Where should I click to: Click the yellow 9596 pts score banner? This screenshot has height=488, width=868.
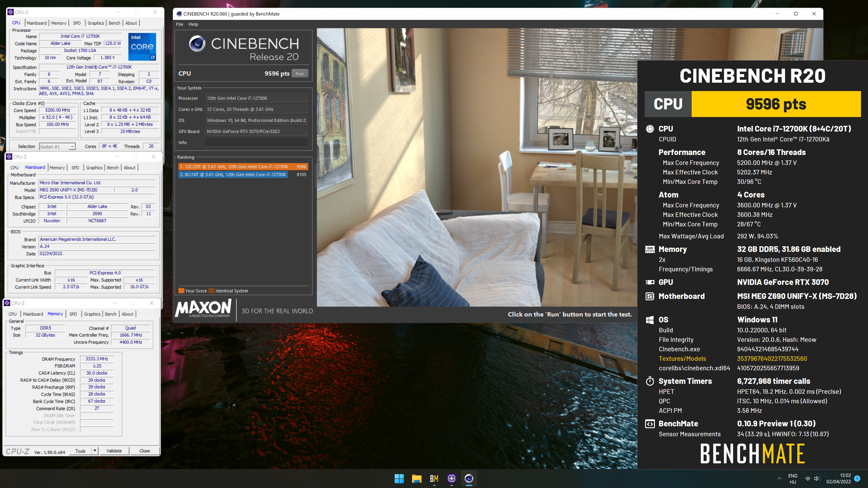776,104
